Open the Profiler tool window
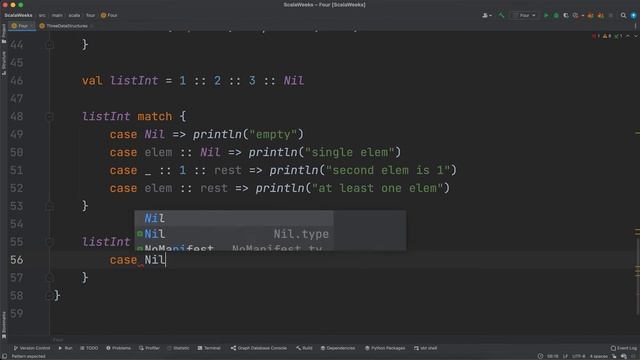The height and width of the screenshot is (360, 640). point(149,348)
